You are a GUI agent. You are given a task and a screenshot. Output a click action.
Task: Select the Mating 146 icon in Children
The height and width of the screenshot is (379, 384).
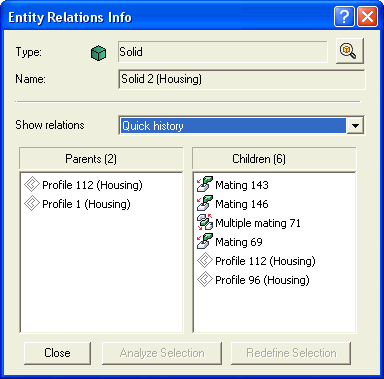pyautogui.click(x=205, y=203)
